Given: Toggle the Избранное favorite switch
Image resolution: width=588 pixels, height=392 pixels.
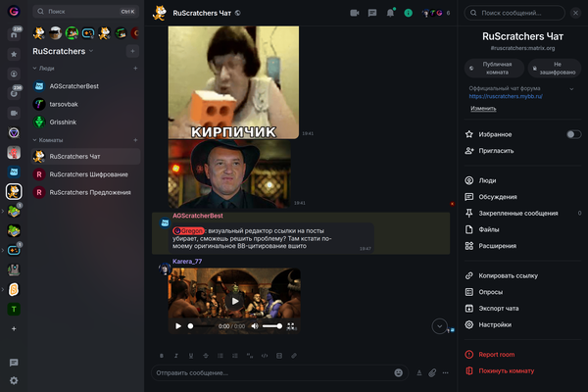Looking at the screenshot, I should tap(573, 134).
